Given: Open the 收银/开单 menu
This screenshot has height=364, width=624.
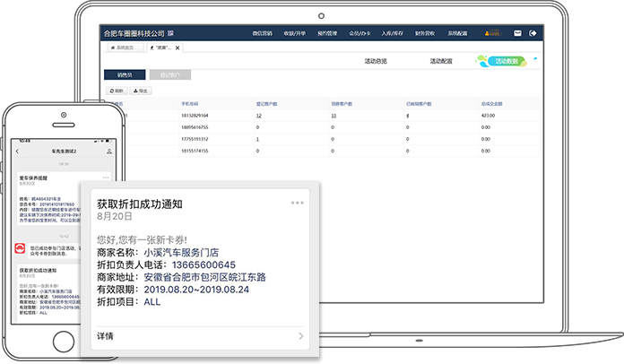Looking at the screenshot, I should (294, 33).
